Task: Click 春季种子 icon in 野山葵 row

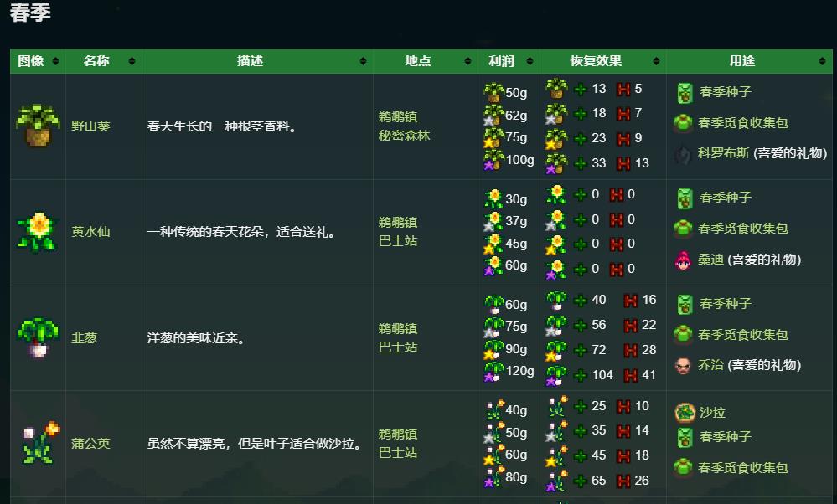Action: 685,92
